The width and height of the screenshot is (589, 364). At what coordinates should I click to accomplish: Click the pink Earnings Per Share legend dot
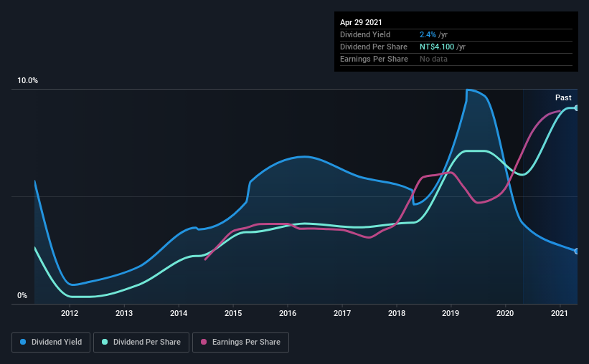point(204,342)
